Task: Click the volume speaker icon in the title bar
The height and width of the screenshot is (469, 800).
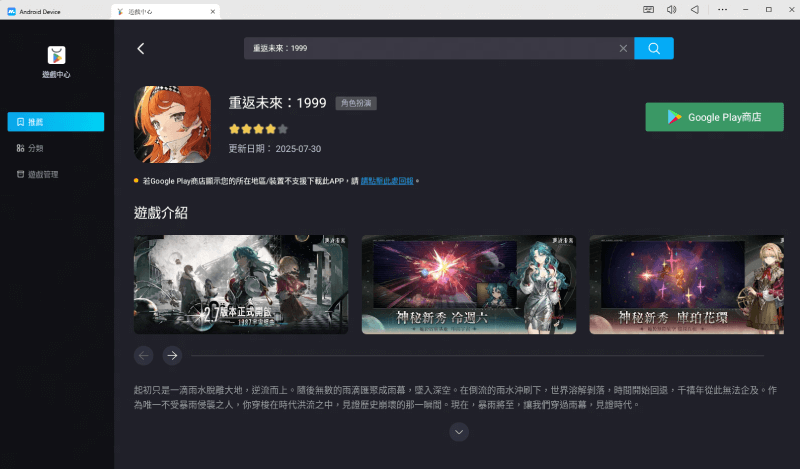Action: (x=671, y=10)
